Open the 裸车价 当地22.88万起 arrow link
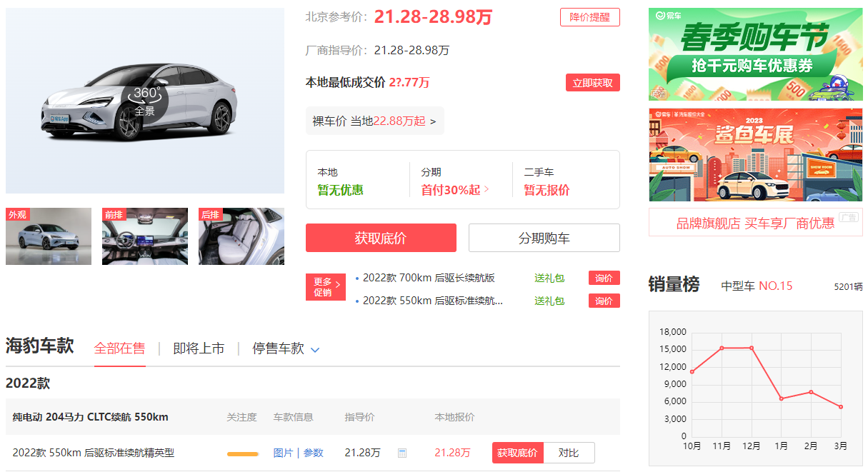Viewport: 868px width, 472px height. (x=374, y=121)
